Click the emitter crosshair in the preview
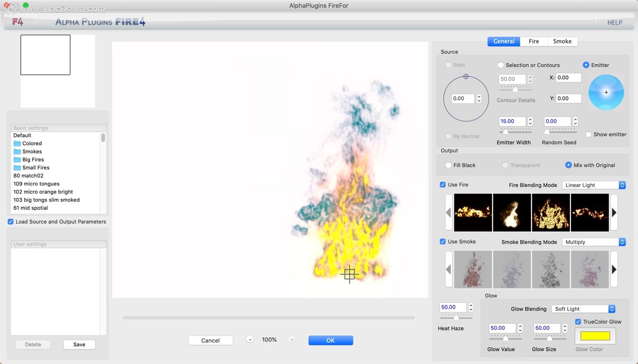Image resolution: width=638 pixels, height=364 pixels. point(350,274)
